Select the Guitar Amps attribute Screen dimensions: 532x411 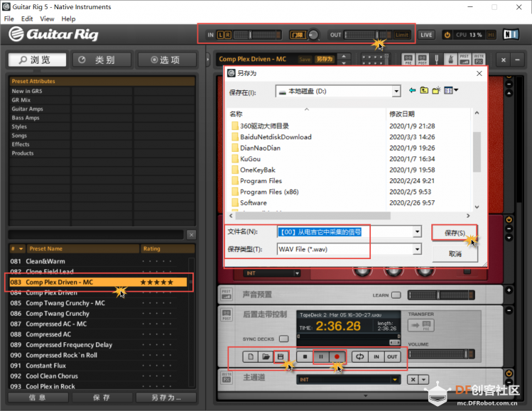pyautogui.click(x=27, y=109)
